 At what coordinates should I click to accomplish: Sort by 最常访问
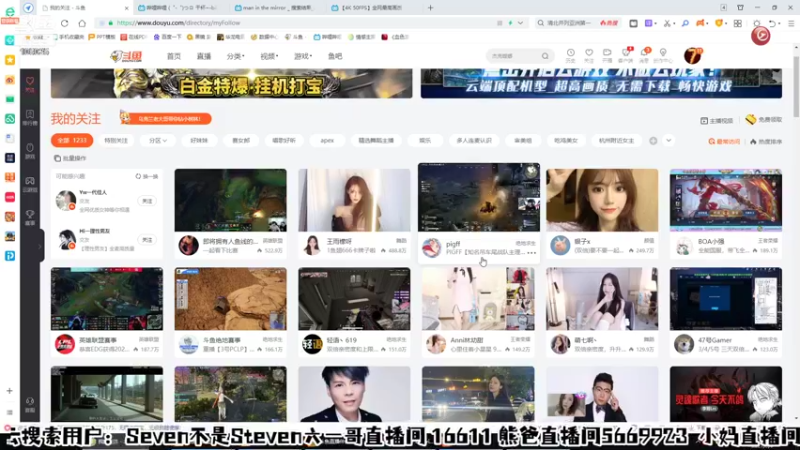724,141
